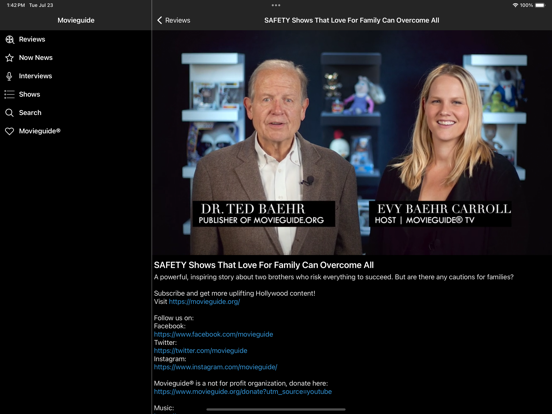
Task: Click the Reviews film reel icon
Action: pos(10,39)
